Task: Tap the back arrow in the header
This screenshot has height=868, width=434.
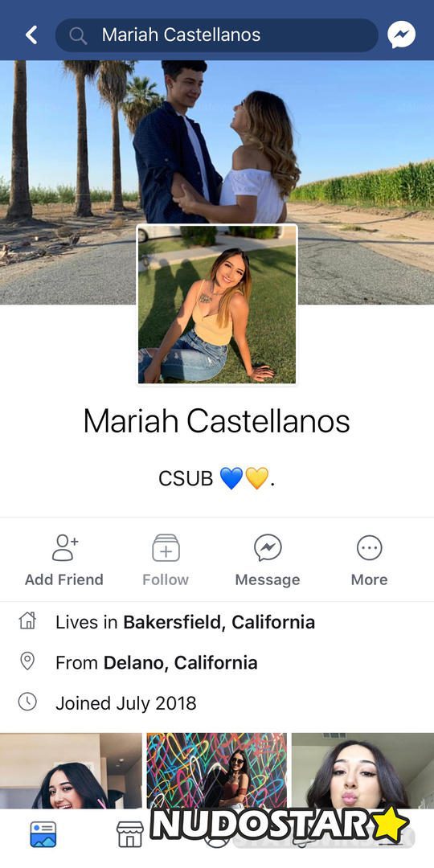Action: point(31,35)
